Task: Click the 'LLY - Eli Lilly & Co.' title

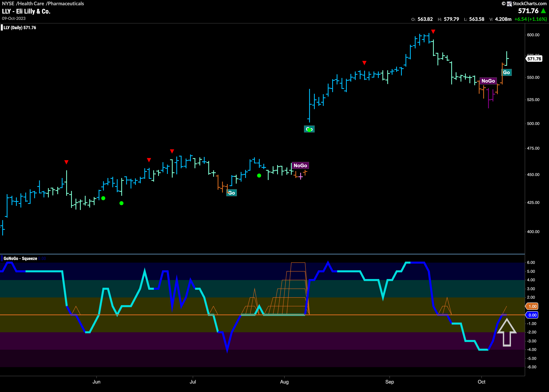Action: tap(26, 11)
